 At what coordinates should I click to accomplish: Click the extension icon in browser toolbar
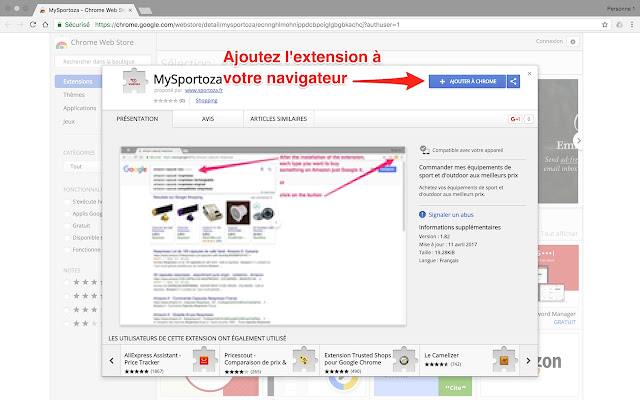coord(620,24)
